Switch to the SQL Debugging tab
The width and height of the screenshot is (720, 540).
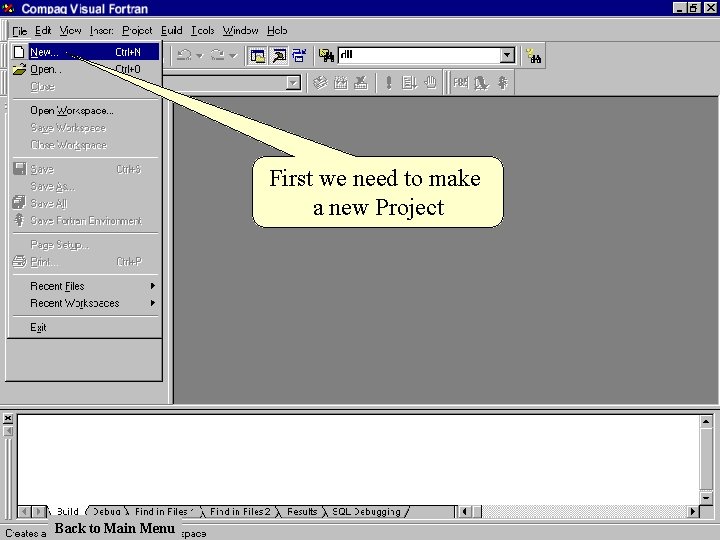click(366, 512)
